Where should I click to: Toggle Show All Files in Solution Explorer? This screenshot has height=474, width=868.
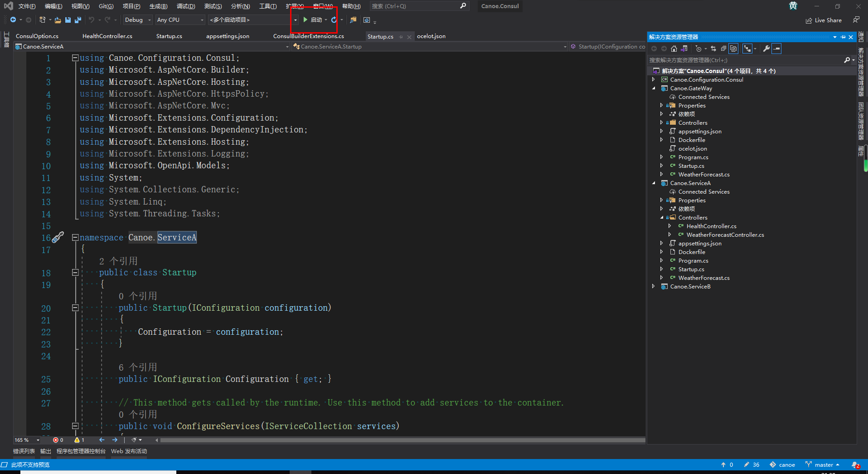pyautogui.click(x=733, y=49)
